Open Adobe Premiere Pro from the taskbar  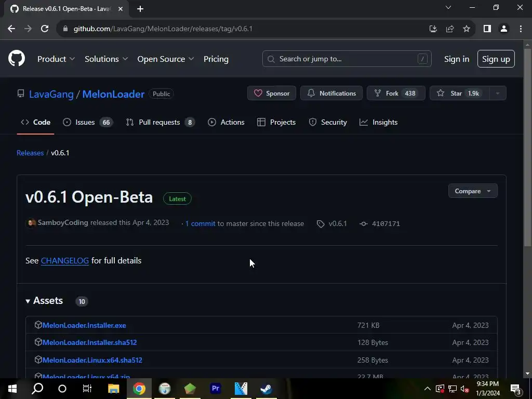tap(216, 389)
